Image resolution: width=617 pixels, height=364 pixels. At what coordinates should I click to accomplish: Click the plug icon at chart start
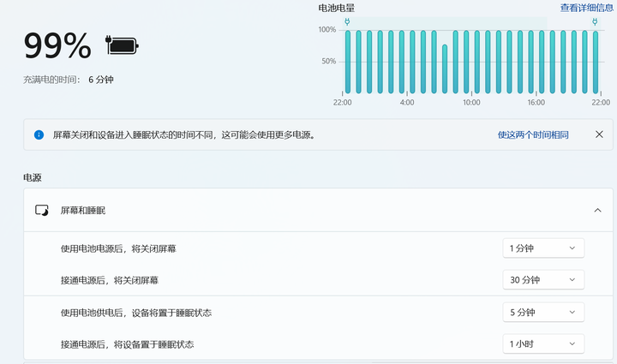click(x=347, y=21)
